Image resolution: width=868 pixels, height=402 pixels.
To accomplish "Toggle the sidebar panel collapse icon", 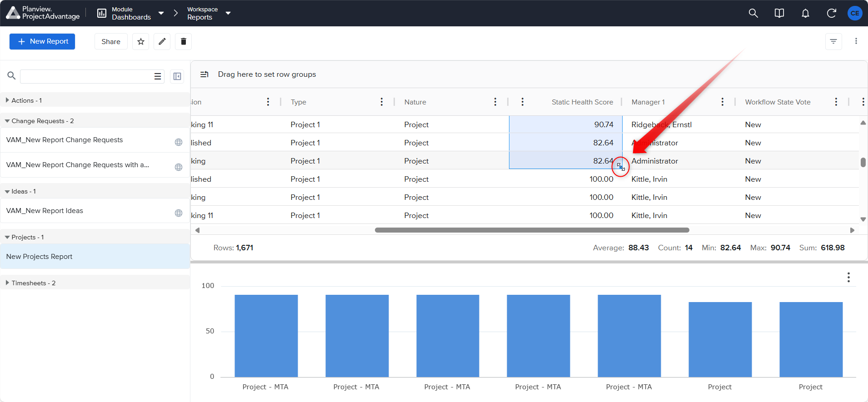I will [x=177, y=76].
